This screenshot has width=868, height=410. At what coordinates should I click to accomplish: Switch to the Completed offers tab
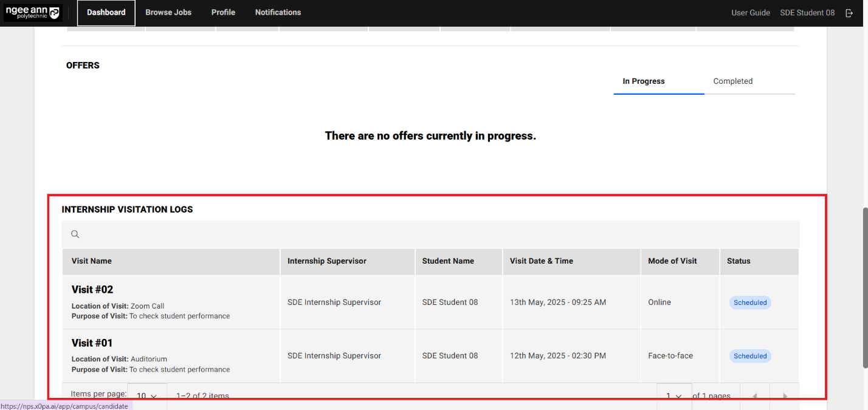coord(732,81)
